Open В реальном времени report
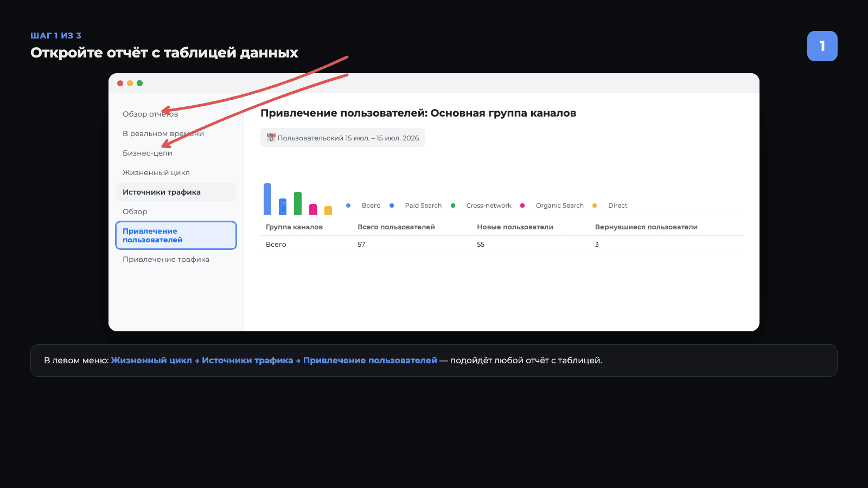This screenshot has width=868, height=488. [x=163, y=133]
